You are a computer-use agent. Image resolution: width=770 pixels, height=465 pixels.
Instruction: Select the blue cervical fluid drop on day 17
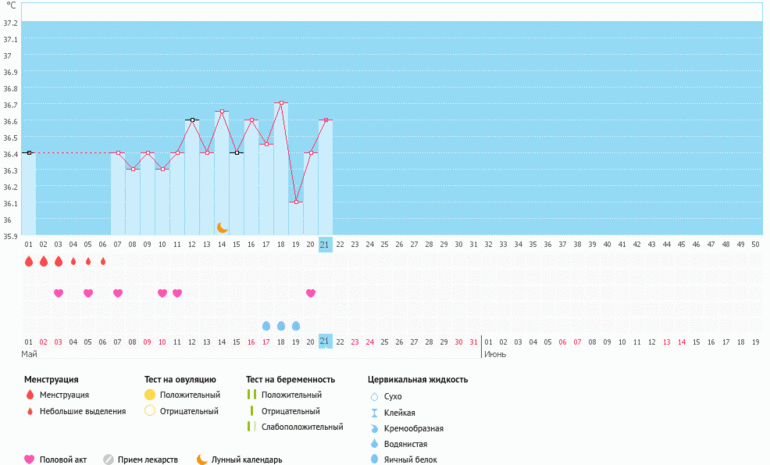266,326
